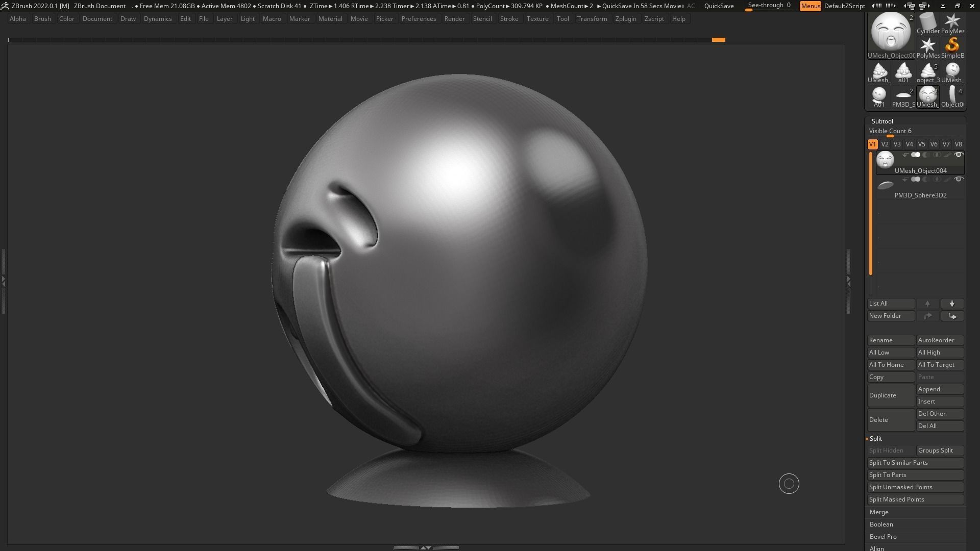Click the UMesh_Object004 intersection boolean icon

tap(937, 155)
